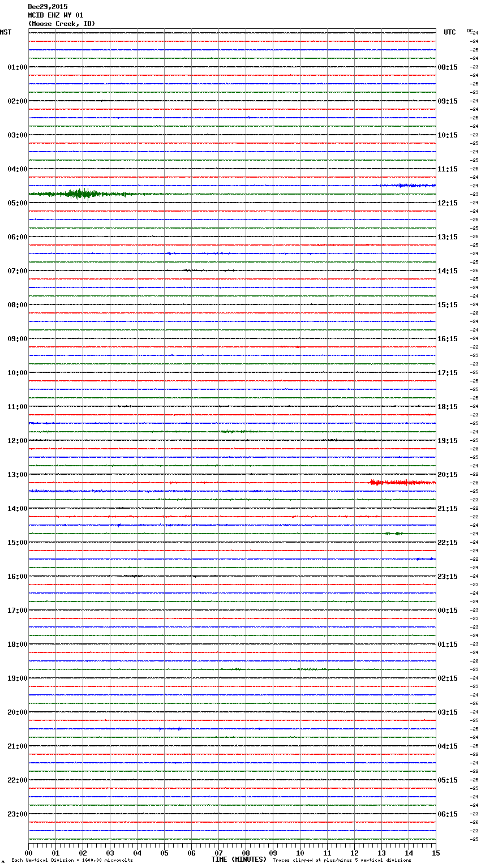Click the 09:00 MST time label

pos(17,339)
